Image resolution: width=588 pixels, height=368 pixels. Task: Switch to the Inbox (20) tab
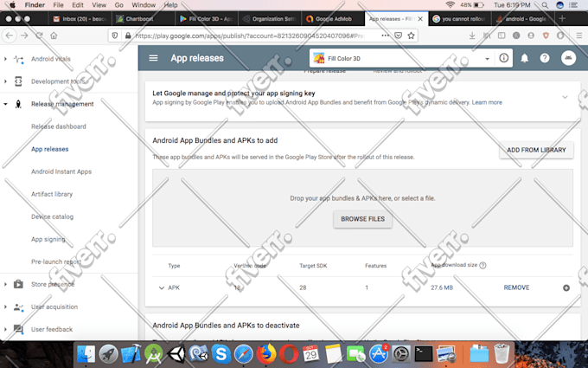tap(80, 19)
